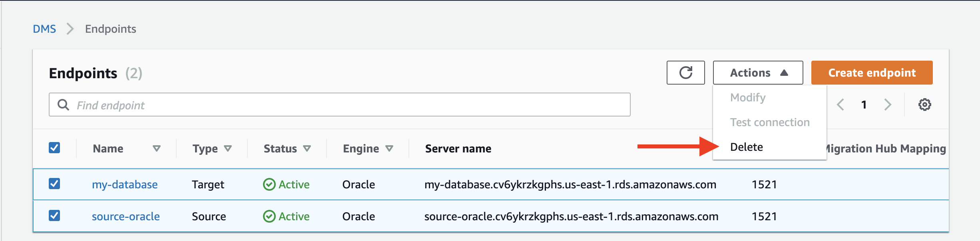
Task: Toggle the select-all endpoints checkbox
Action: [x=54, y=148]
